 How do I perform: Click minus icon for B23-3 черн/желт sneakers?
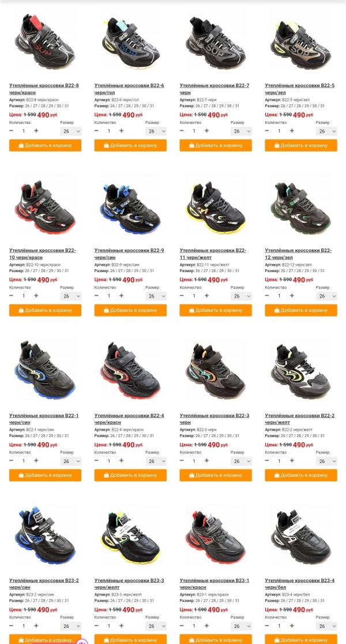point(96,626)
